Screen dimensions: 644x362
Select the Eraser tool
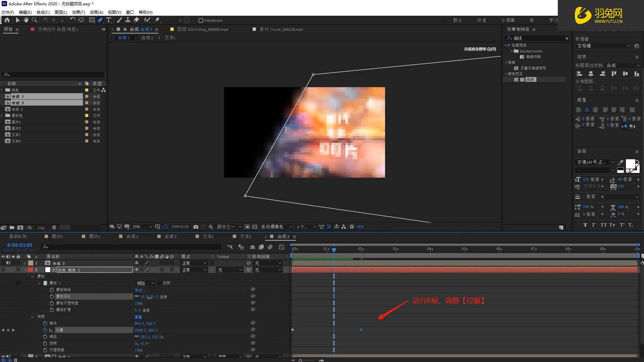click(x=136, y=20)
